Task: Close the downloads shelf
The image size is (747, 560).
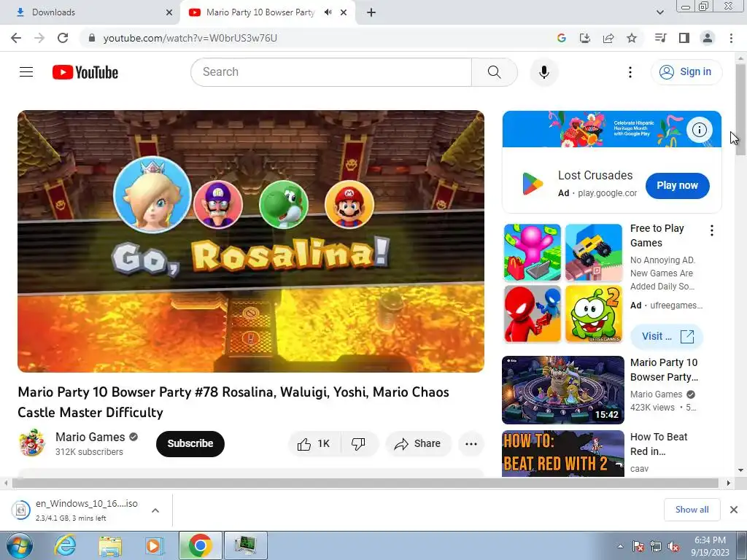Action: pyautogui.click(x=734, y=510)
